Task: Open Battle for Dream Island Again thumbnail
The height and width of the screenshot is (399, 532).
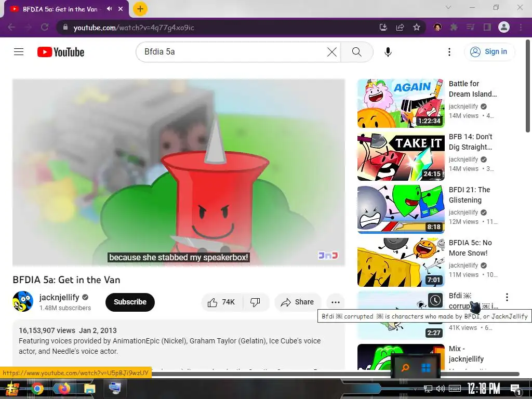Action: (x=401, y=103)
